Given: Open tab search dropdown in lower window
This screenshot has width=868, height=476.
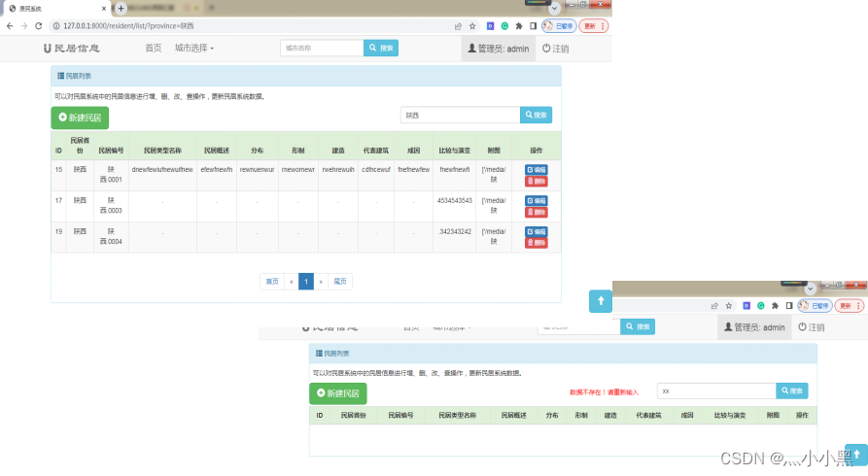Looking at the screenshot, I should coord(811,289).
